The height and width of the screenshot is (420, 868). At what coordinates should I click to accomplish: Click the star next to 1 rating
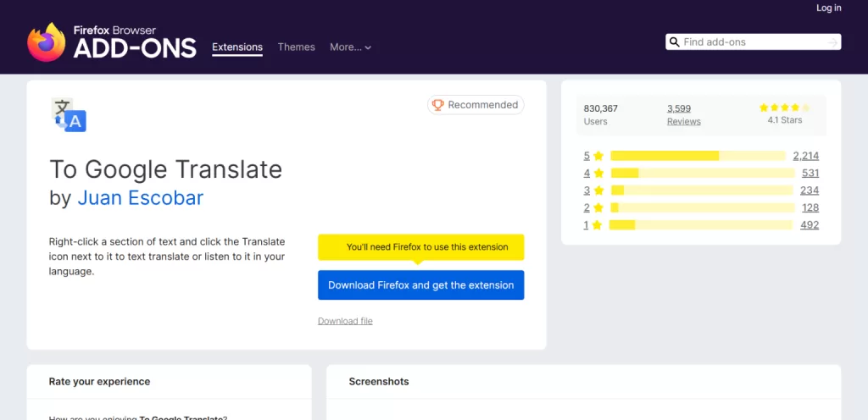coord(598,225)
